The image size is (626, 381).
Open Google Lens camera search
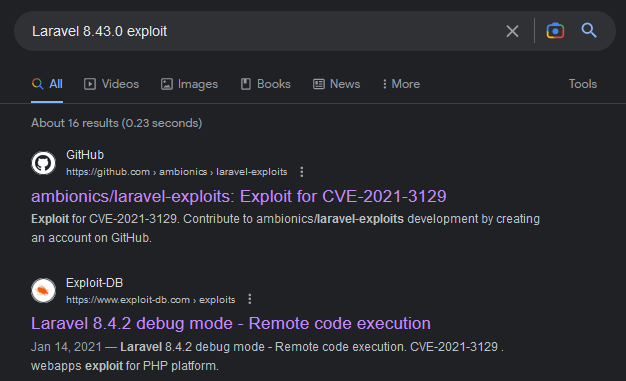click(555, 31)
